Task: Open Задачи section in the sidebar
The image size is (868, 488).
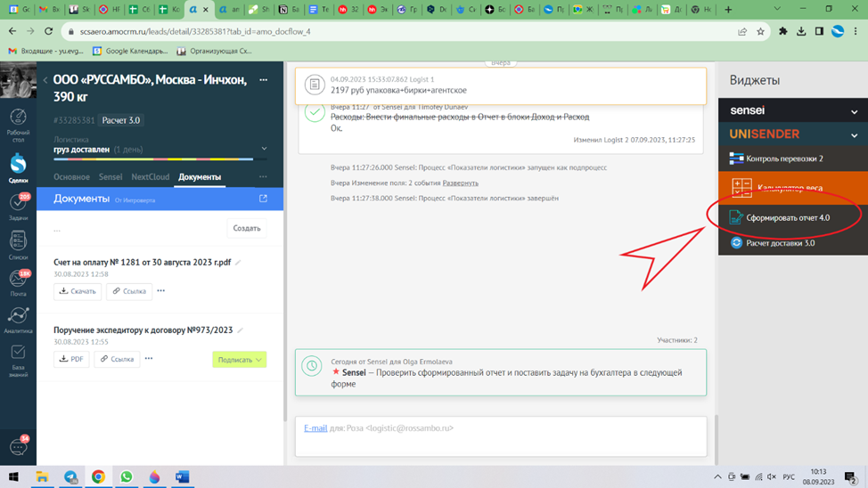Action: (18, 207)
